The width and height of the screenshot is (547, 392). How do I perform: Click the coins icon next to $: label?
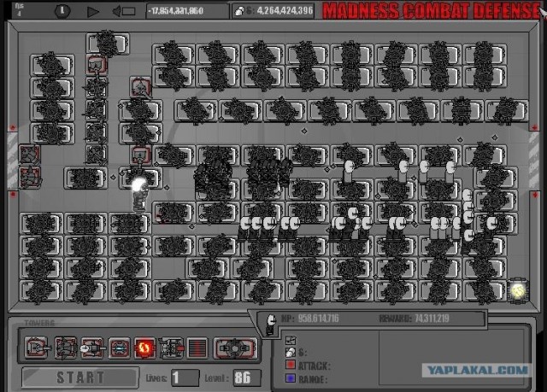coord(291,352)
